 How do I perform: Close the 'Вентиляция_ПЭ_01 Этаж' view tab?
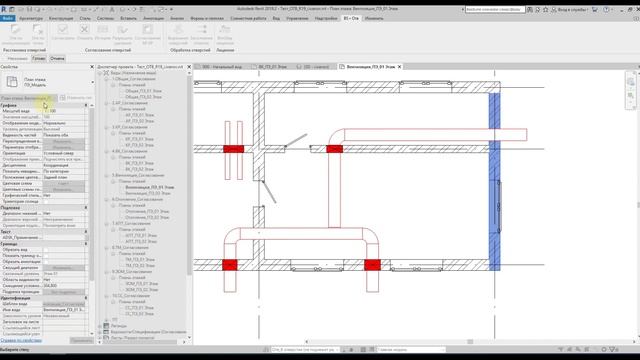pyautogui.click(x=400, y=67)
